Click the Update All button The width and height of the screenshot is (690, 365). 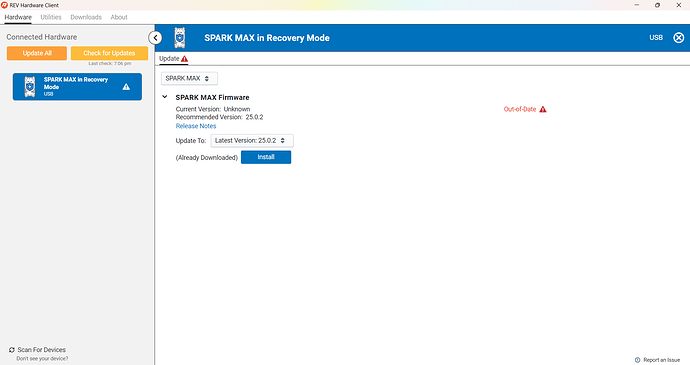[x=37, y=53]
